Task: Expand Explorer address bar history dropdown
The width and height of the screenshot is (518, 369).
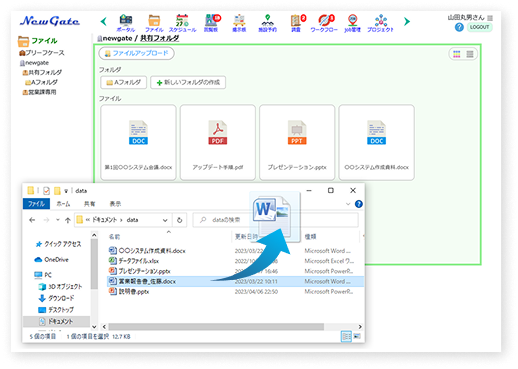Action: 165,220
